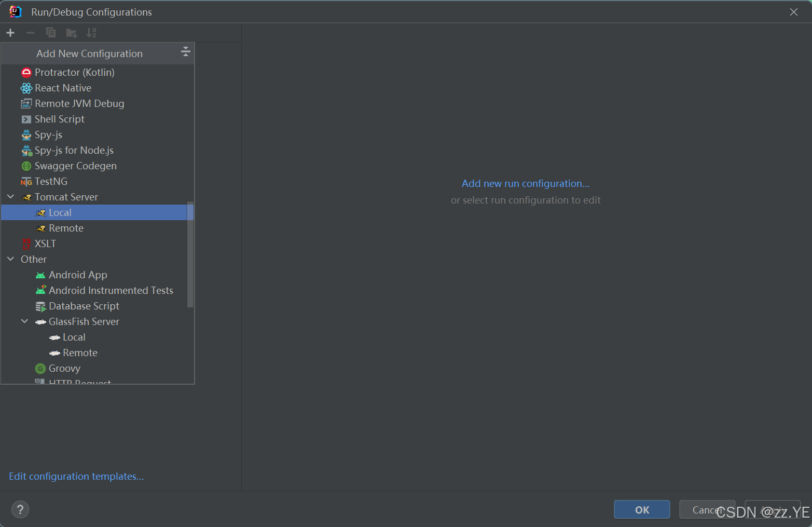Click the GlassFish Server fish icon
Screen dimensions: 812x527
[x=40, y=322]
